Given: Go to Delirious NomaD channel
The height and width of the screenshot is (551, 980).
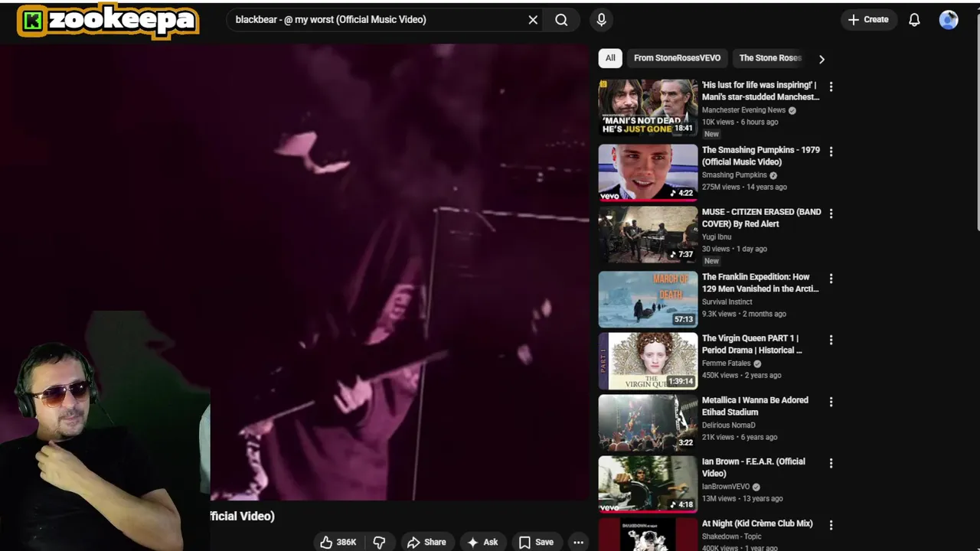Looking at the screenshot, I should coord(729,425).
